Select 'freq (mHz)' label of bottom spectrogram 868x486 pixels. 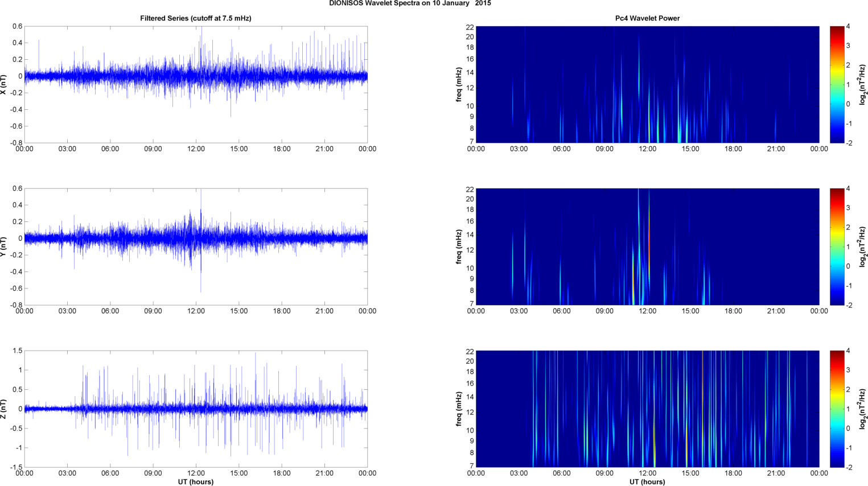pos(459,409)
